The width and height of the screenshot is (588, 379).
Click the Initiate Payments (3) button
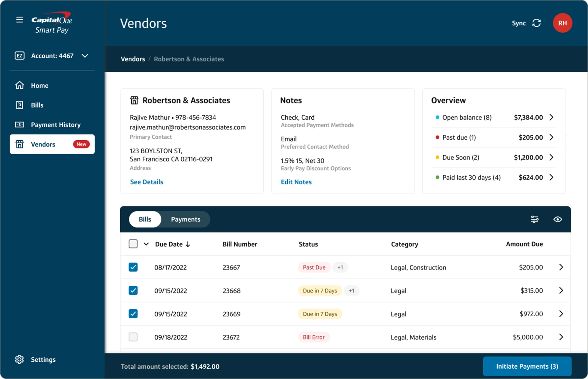[x=527, y=366]
